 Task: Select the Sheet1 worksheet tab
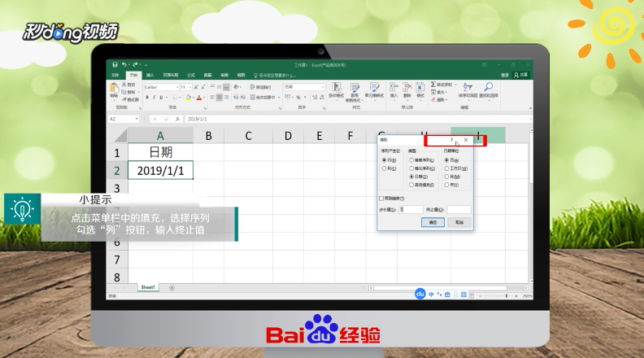148,287
